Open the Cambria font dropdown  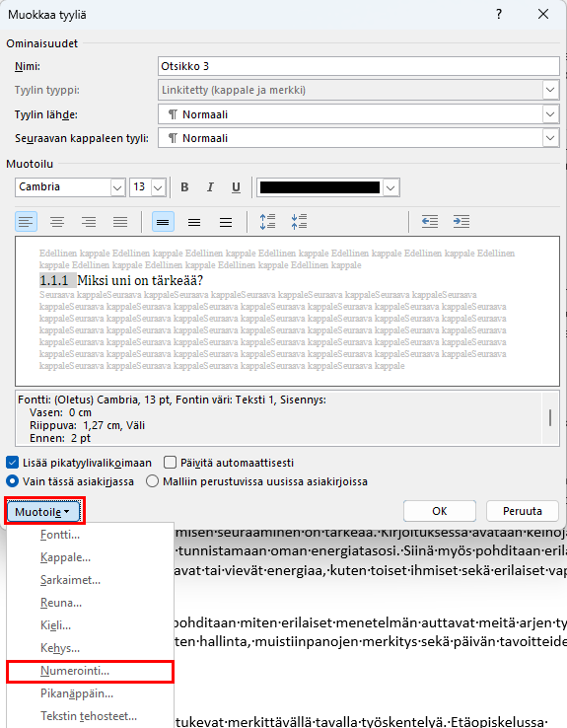click(71, 187)
